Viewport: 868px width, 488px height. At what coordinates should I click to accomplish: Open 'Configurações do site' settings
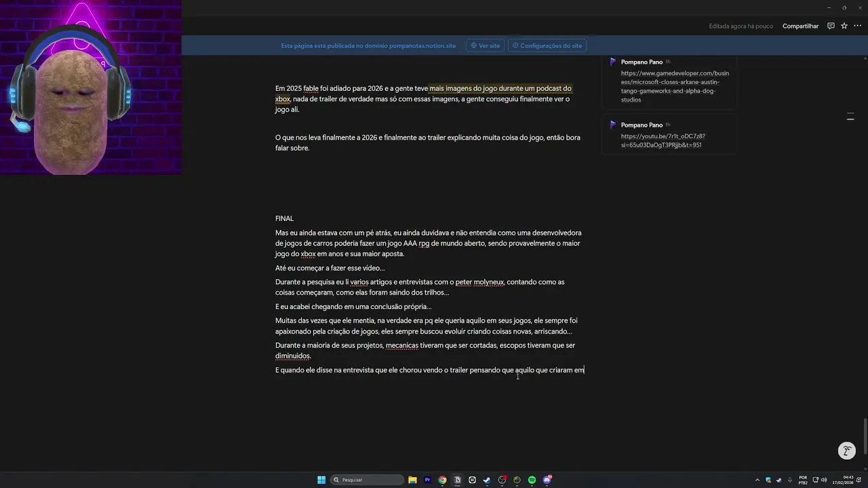coord(547,45)
